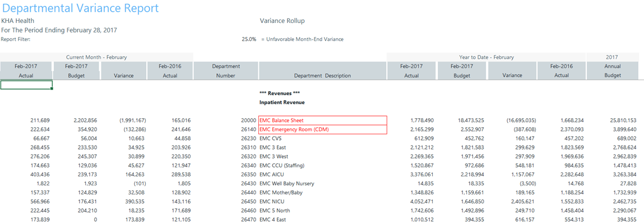The height and width of the screenshot is (224, 644).
Task: Select the Report Filter label
Action: pos(15,39)
